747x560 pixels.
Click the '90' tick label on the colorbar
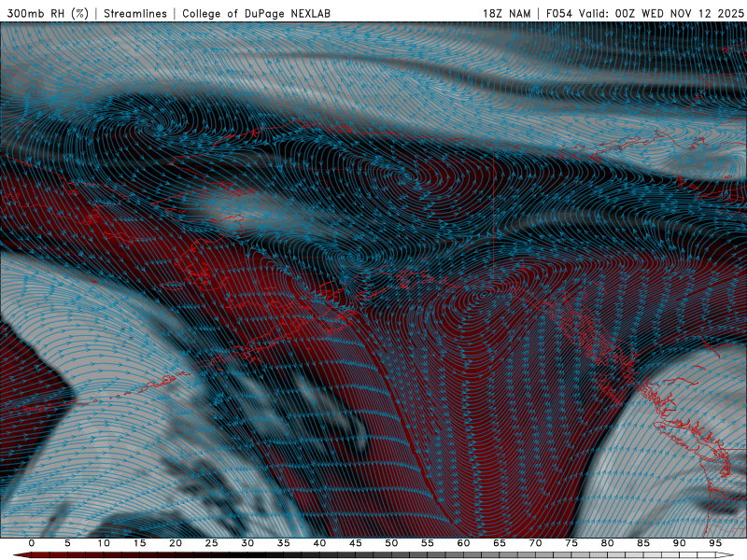(x=680, y=543)
